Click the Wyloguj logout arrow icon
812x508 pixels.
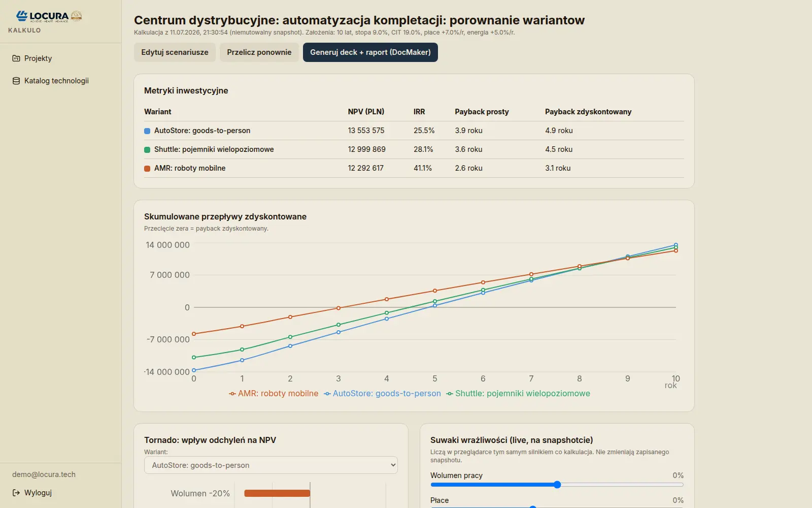pos(16,493)
